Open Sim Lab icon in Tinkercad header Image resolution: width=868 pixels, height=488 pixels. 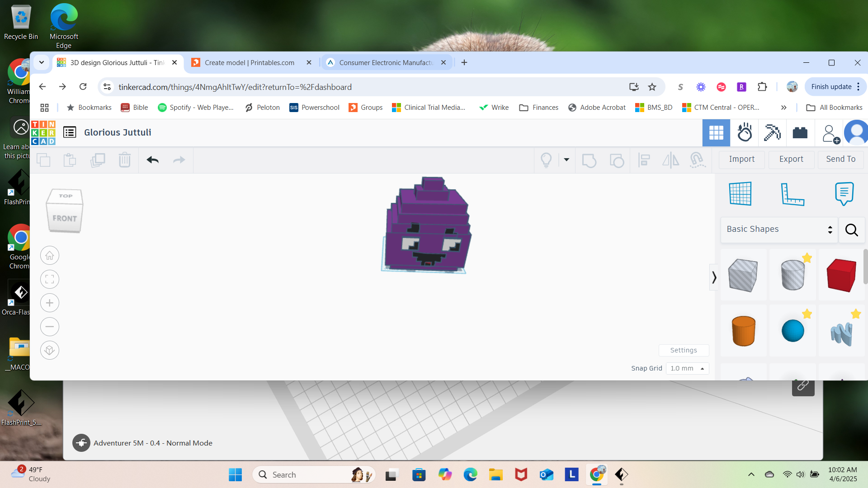coord(745,133)
